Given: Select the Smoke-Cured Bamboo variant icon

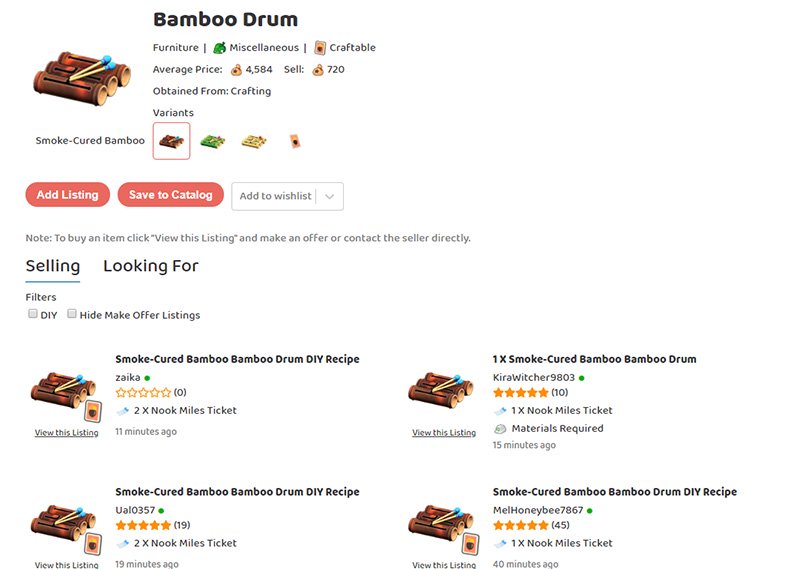Looking at the screenshot, I should click(x=171, y=141).
